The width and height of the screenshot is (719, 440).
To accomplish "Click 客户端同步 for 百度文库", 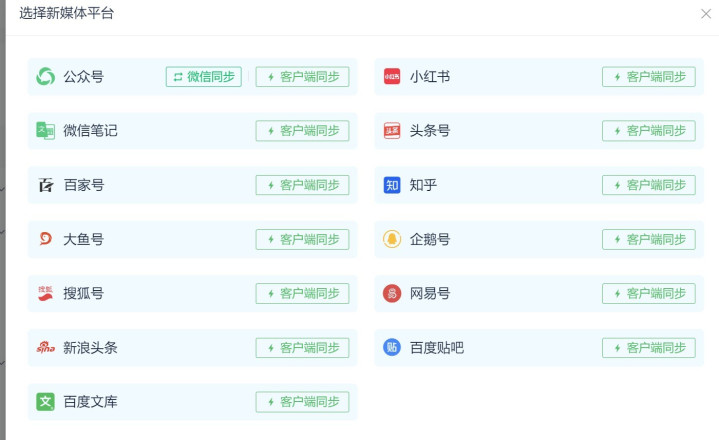I will tap(302, 402).
